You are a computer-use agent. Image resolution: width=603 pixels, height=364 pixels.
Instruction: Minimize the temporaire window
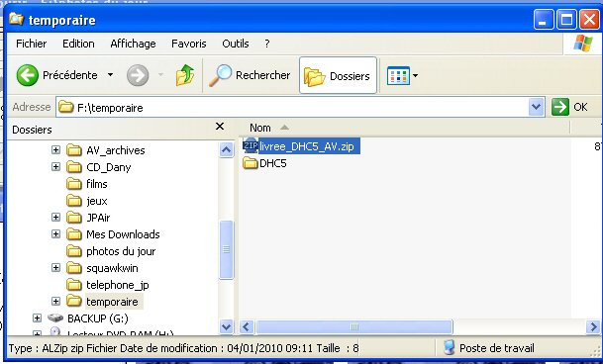point(544,19)
